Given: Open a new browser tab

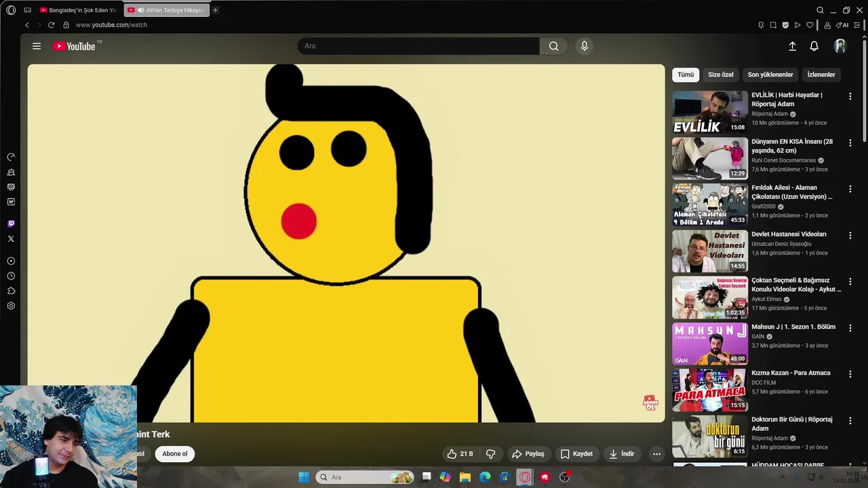Looking at the screenshot, I should 216,10.
